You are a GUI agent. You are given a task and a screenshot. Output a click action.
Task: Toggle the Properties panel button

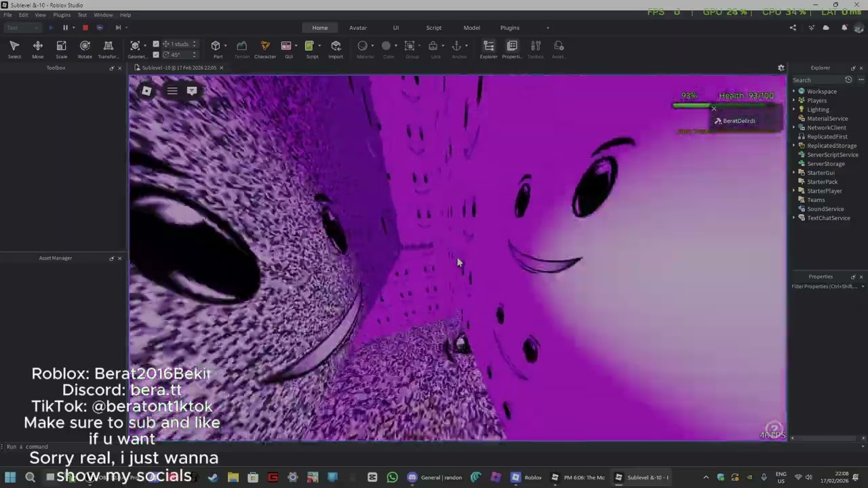coord(512,49)
